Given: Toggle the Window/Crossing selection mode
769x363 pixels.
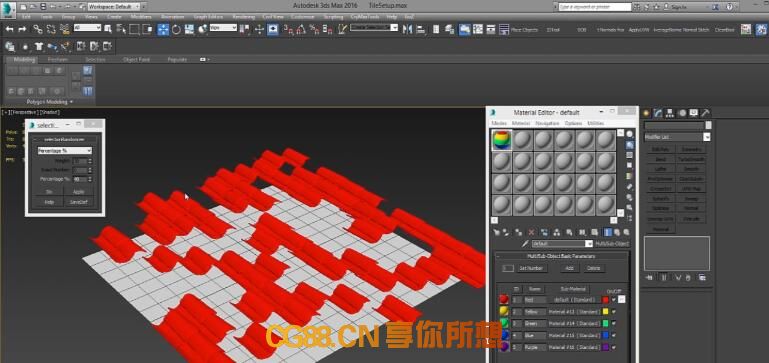Looking at the screenshot, I should click(147, 29).
